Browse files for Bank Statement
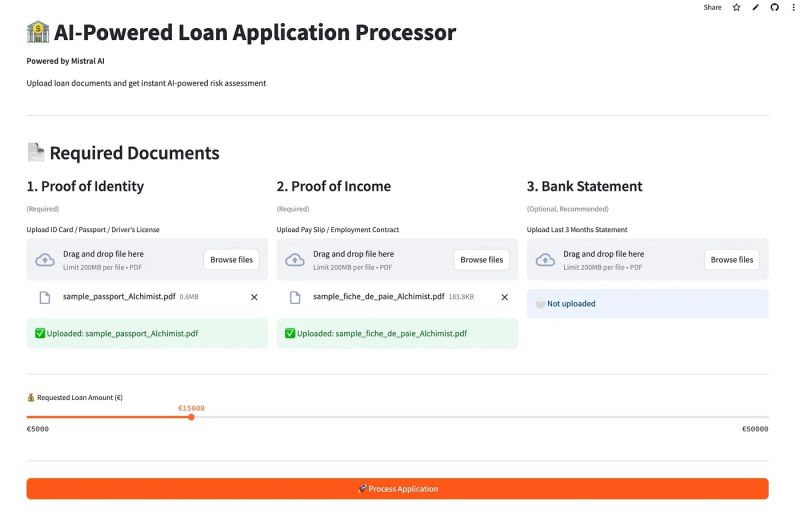800x525 pixels. click(732, 260)
